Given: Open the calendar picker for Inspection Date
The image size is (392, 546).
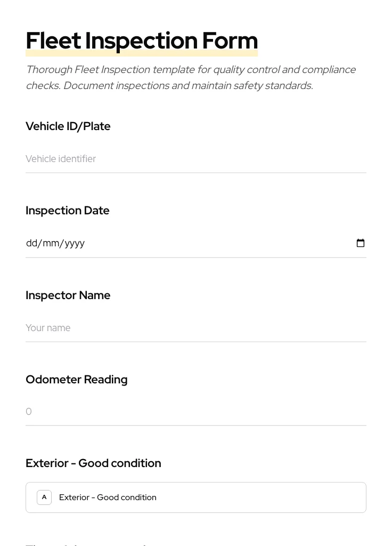Looking at the screenshot, I should coord(361,243).
